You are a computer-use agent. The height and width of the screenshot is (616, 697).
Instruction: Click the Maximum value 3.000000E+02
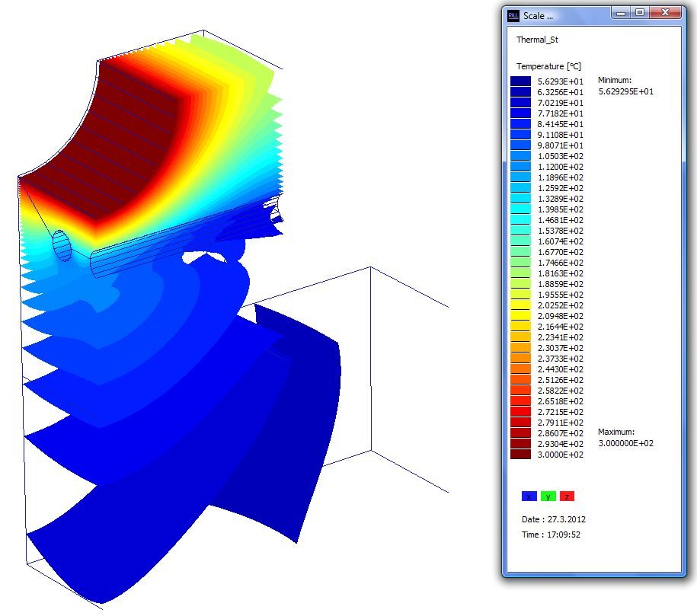[x=625, y=443]
